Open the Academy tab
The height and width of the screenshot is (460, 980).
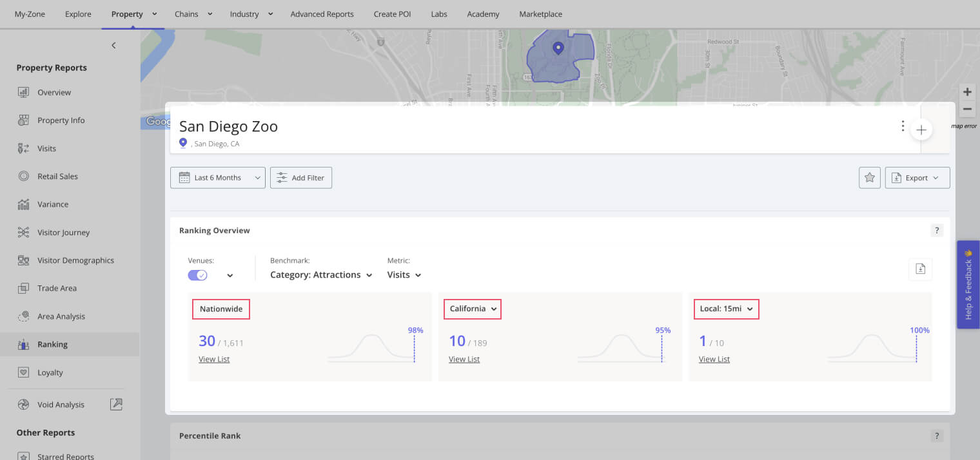pyautogui.click(x=483, y=14)
